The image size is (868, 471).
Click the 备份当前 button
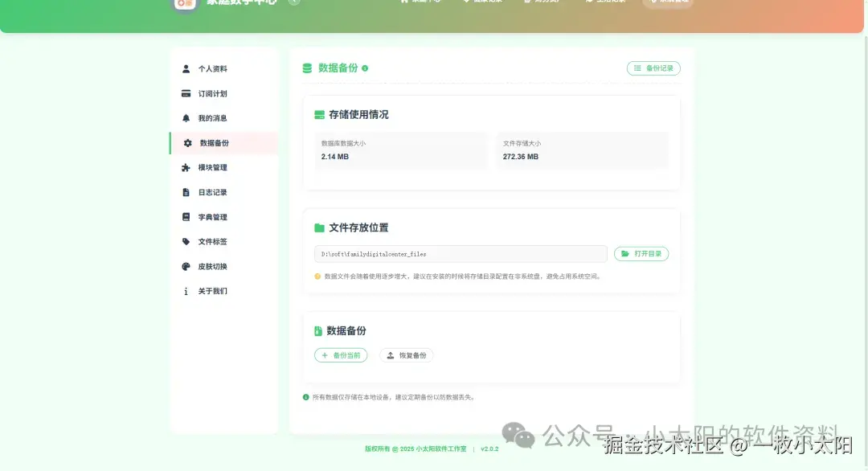point(341,354)
